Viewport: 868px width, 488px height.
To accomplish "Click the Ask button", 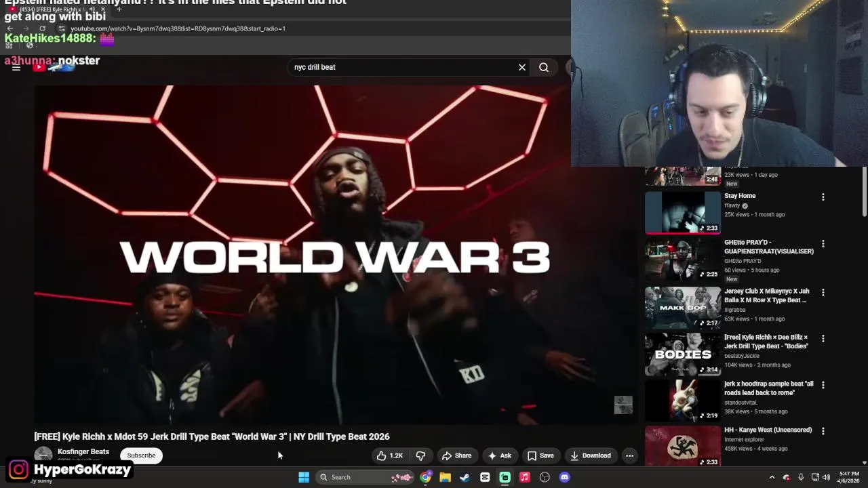I will pyautogui.click(x=500, y=455).
